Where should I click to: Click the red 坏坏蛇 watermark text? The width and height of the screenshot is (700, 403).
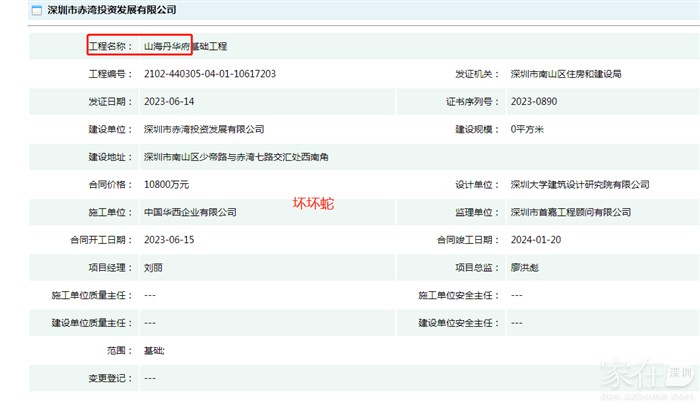[x=313, y=203]
